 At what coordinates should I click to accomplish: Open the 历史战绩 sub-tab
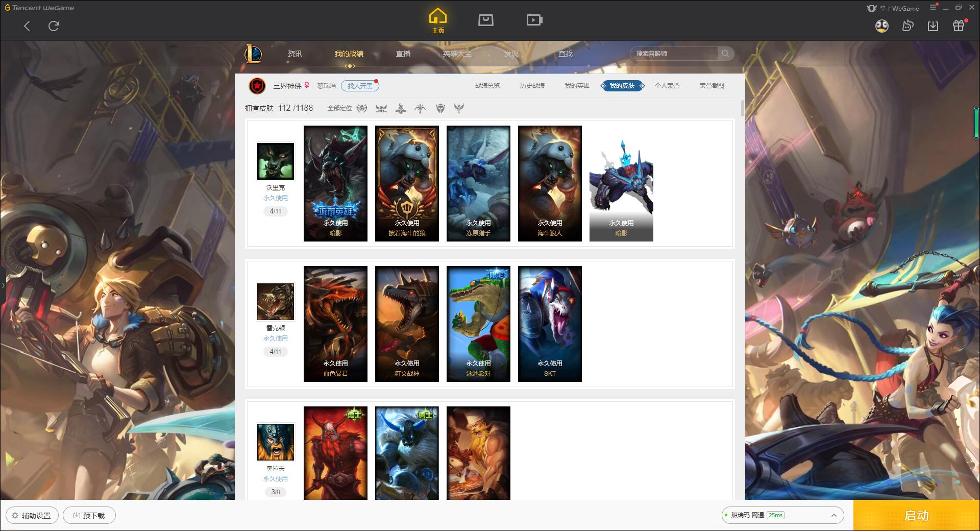pyautogui.click(x=532, y=86)
